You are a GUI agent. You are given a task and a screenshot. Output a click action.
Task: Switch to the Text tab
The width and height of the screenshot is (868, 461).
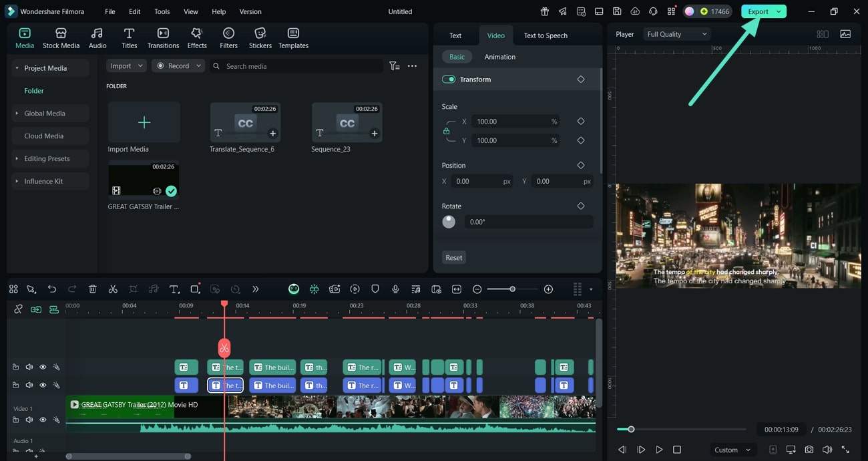click(x=455, y=35)
